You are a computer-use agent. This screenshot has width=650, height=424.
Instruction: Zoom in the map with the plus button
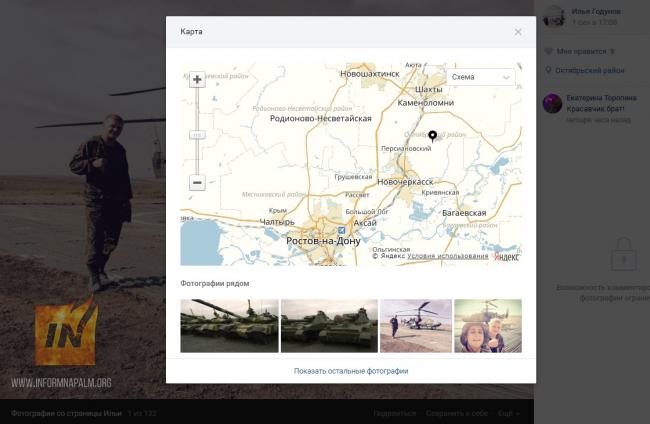[197, 80]
